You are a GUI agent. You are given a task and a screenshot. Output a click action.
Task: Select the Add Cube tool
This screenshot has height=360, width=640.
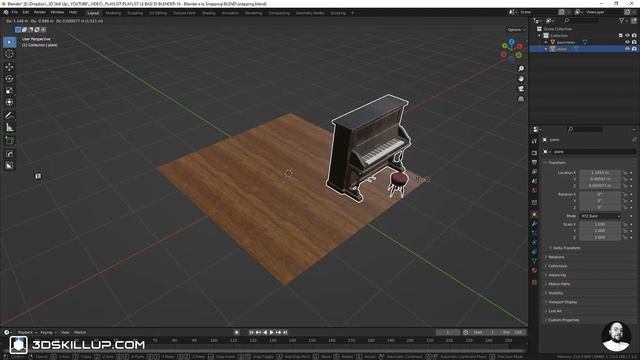9,141
